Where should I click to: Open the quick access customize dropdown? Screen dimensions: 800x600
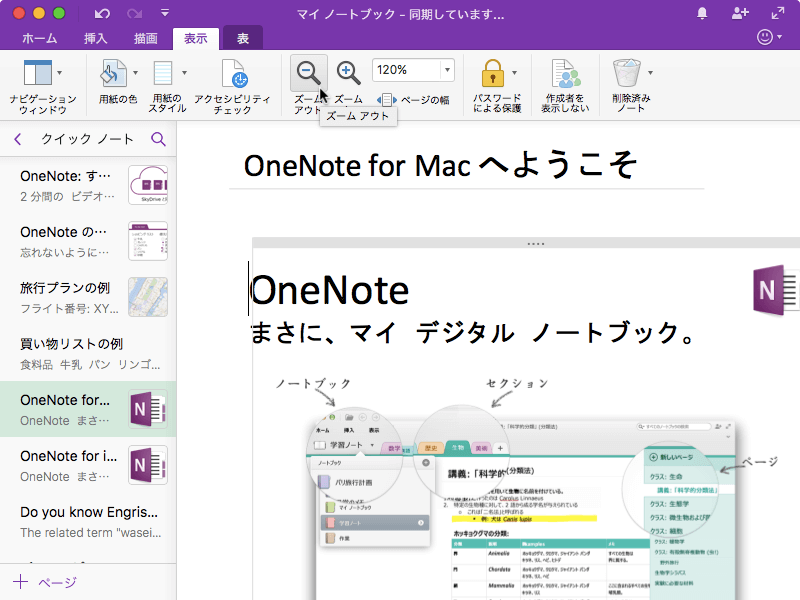point(165,13)
